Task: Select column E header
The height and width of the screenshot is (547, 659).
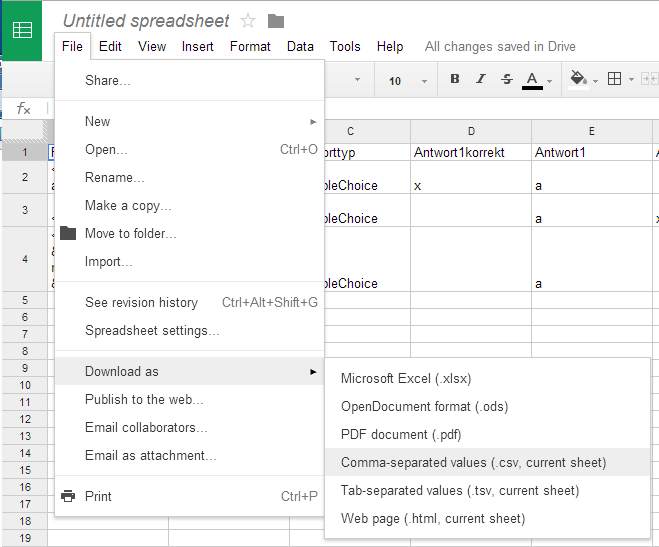Action: (592, 131)
